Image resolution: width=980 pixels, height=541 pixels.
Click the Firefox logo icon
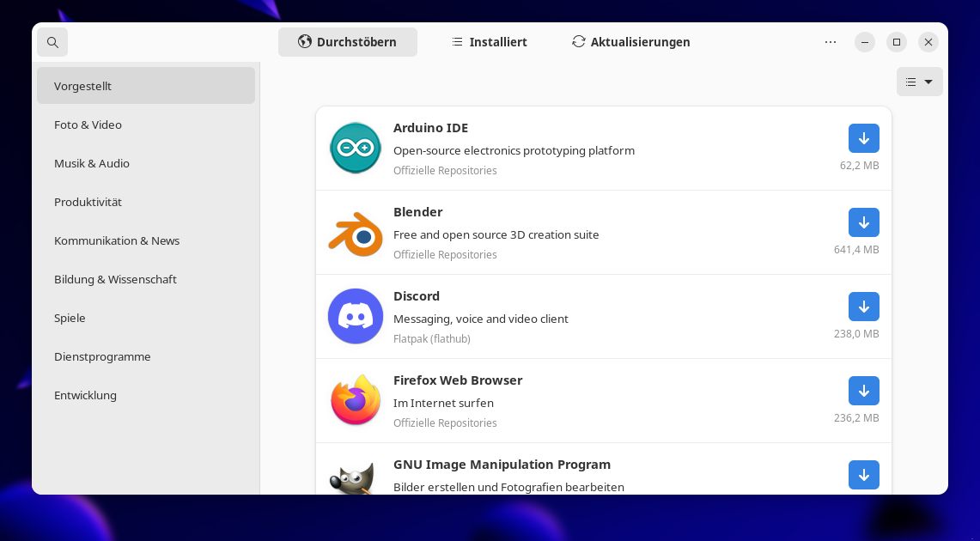click(x=355, y=400)
